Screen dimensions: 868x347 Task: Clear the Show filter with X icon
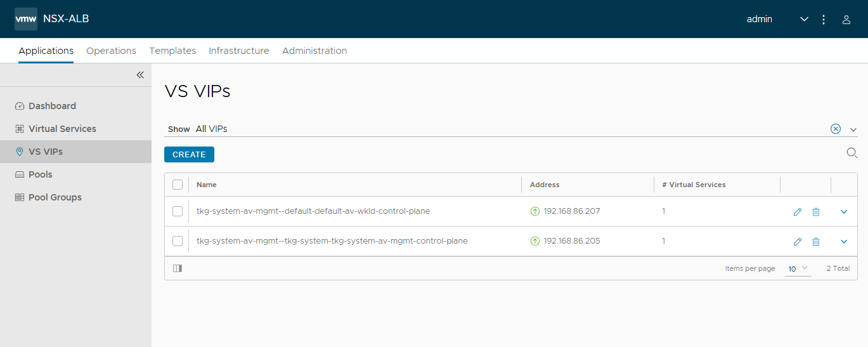(836, 129)
